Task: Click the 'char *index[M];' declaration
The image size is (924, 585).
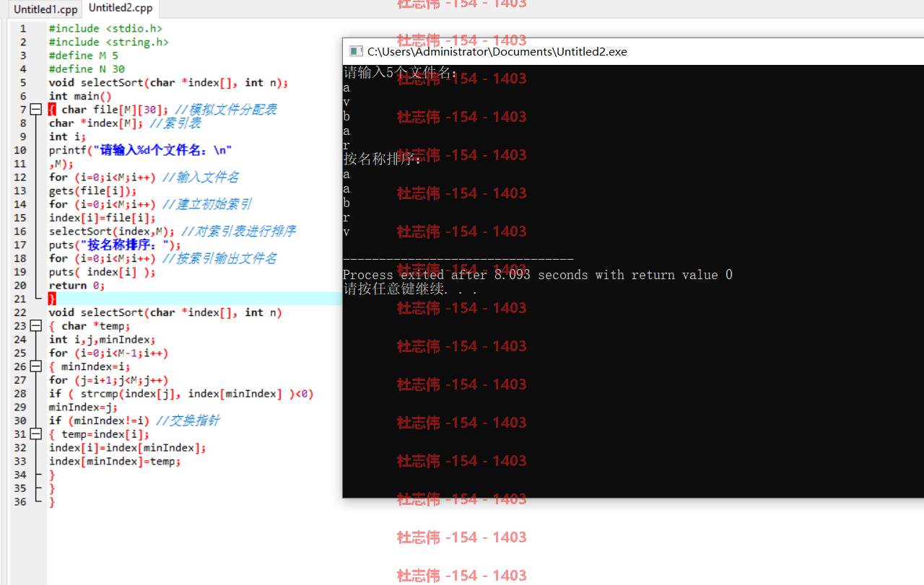Action: (96, 123)
